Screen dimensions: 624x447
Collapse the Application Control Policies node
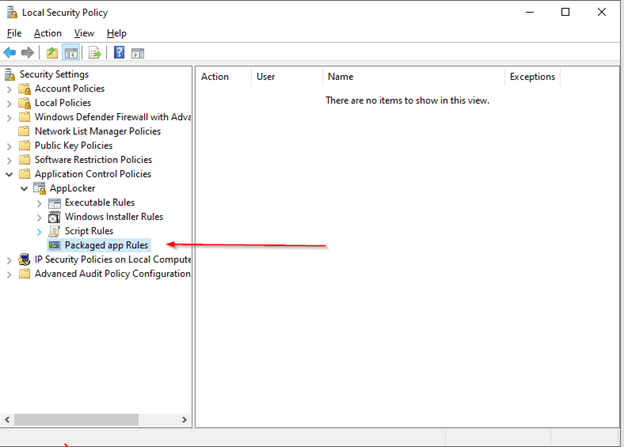click(10, 174)
